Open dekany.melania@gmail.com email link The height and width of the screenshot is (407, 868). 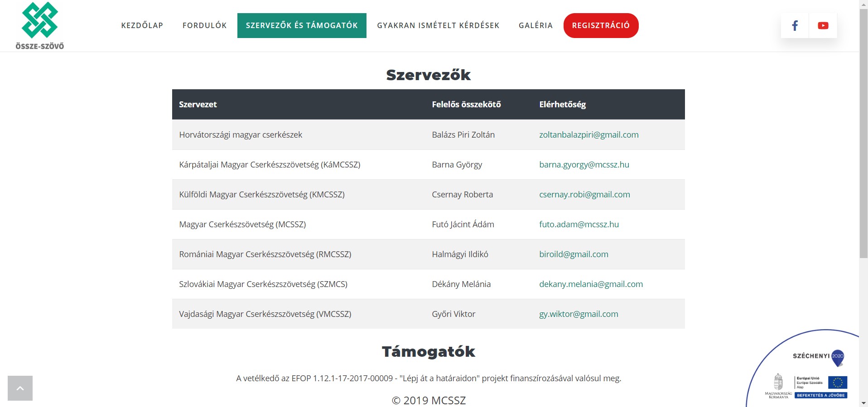click(x=591, y=284)
